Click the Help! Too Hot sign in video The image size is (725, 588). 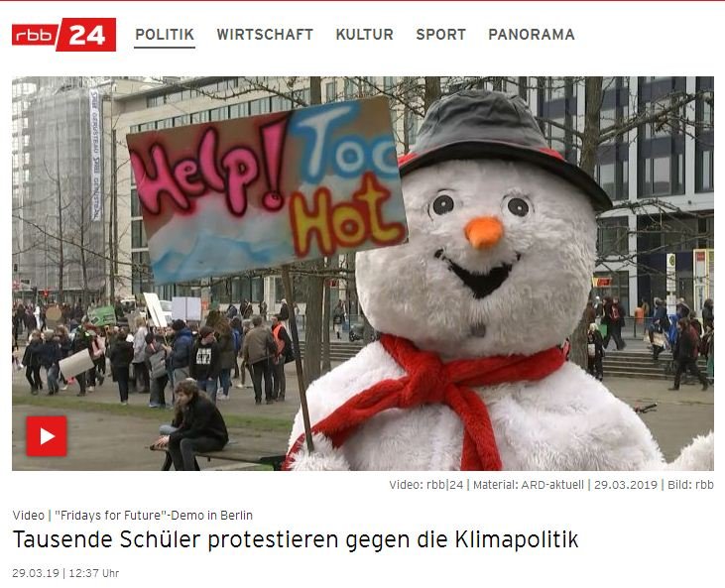tap(266, 189)
